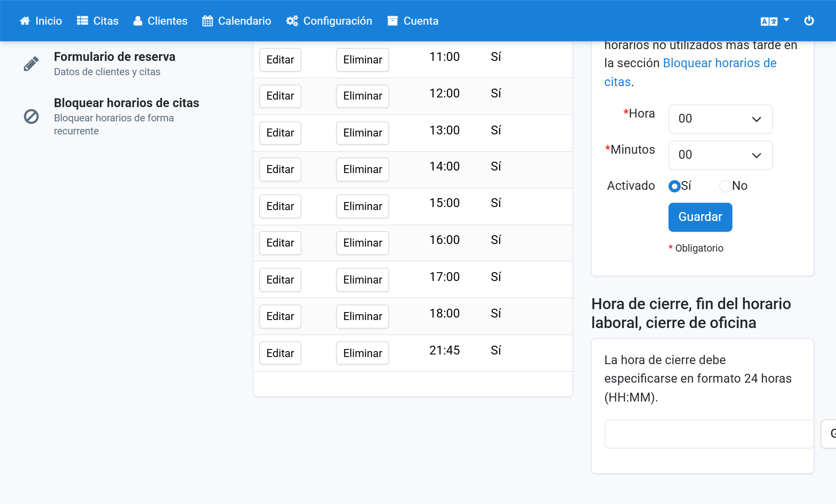Edit the 11:00 time slot
Image resolution: width=836 pixels, height=504 pixels.
(280, 60)
